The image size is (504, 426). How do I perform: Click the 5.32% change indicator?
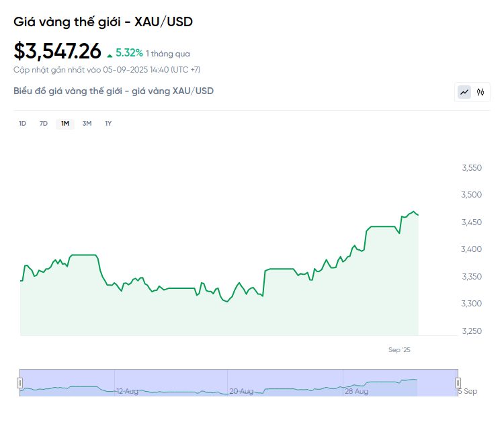(x=129, y=52)
